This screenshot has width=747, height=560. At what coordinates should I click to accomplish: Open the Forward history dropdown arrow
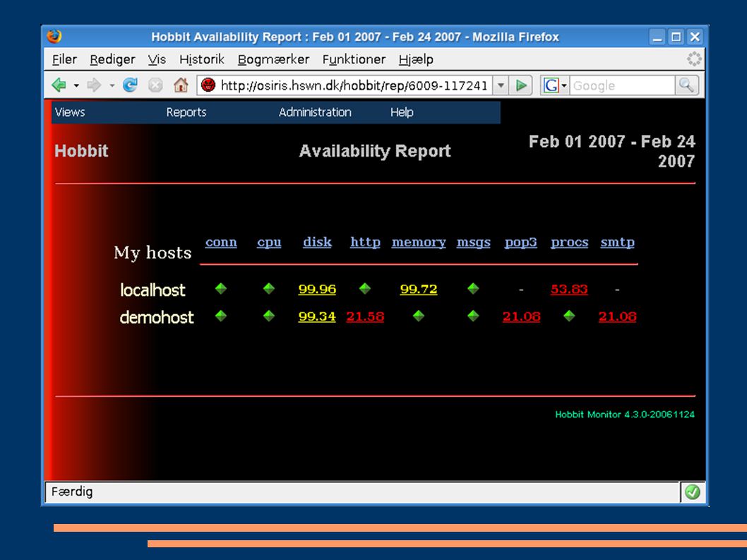point(112,85)
